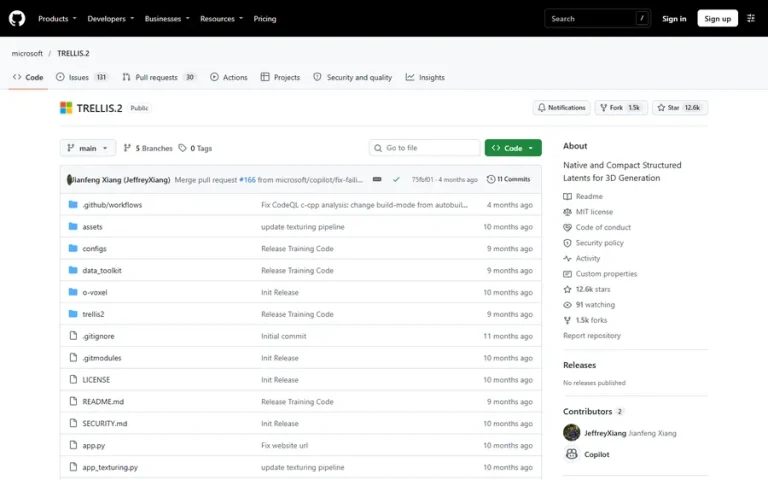Click the Go to file field
The image size is (768, 480).
coord(424,148)
